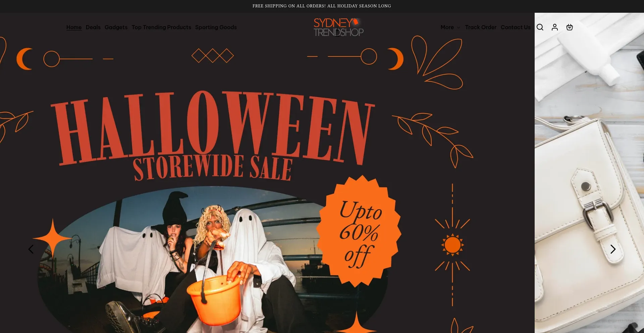This screenshot has height=333, width=644.
Task: Open the Track Order link
Action: tap(481, 27)
